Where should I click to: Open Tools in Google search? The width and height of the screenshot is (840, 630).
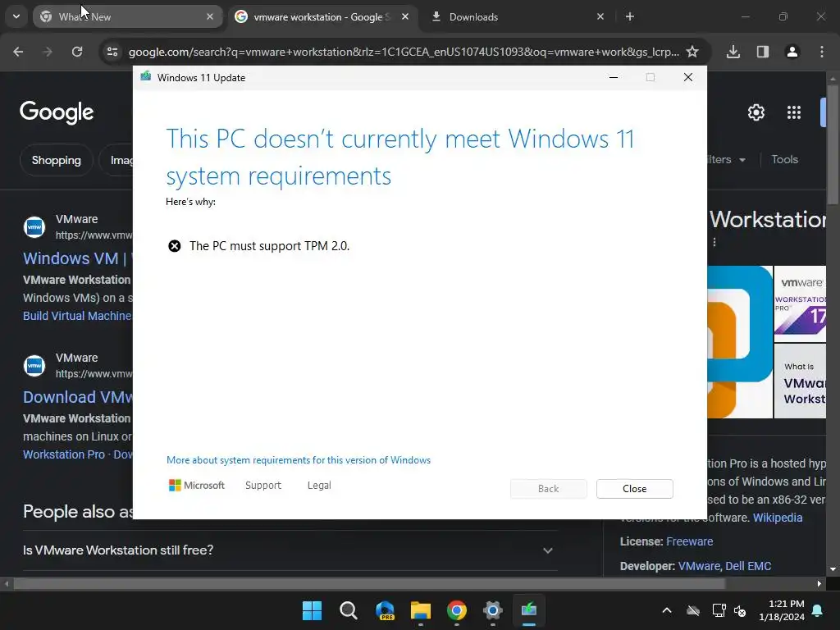pyautogui.click(x=784, y=160)
